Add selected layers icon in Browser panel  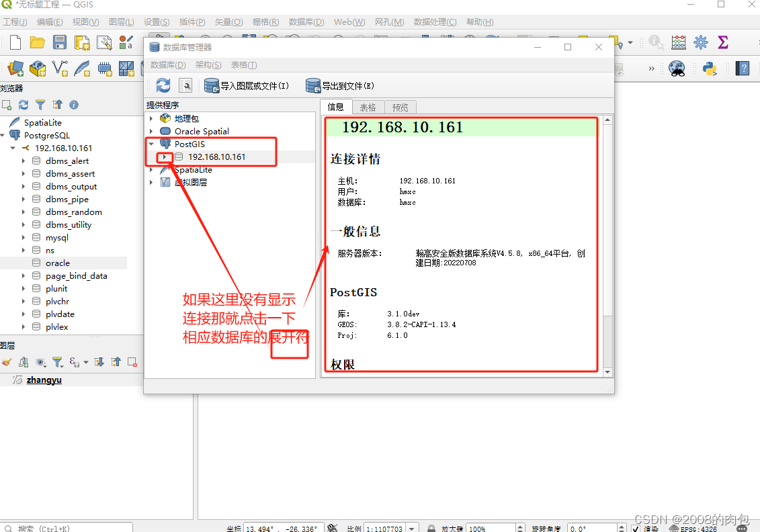[x=7, y=105]
